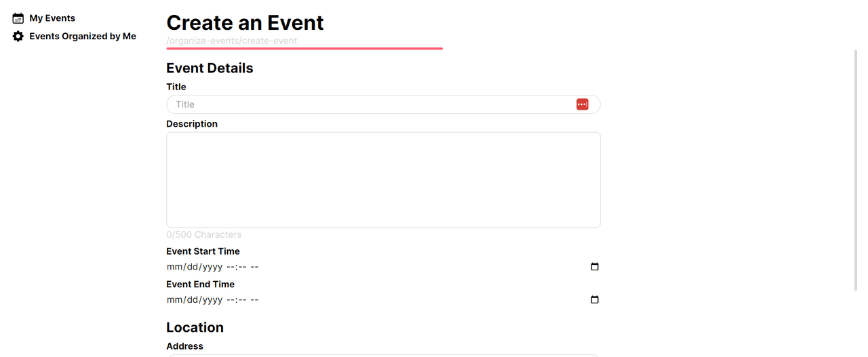Viewport: 868px width, 357px height.
Task: Open the calendar picker for Event Start Time
Action: click(595, 267)
